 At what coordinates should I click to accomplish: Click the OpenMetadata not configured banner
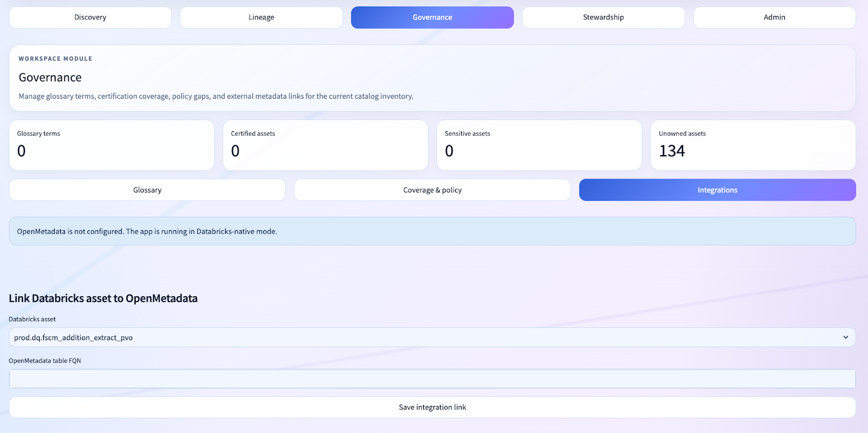click(x=432, y=231)
